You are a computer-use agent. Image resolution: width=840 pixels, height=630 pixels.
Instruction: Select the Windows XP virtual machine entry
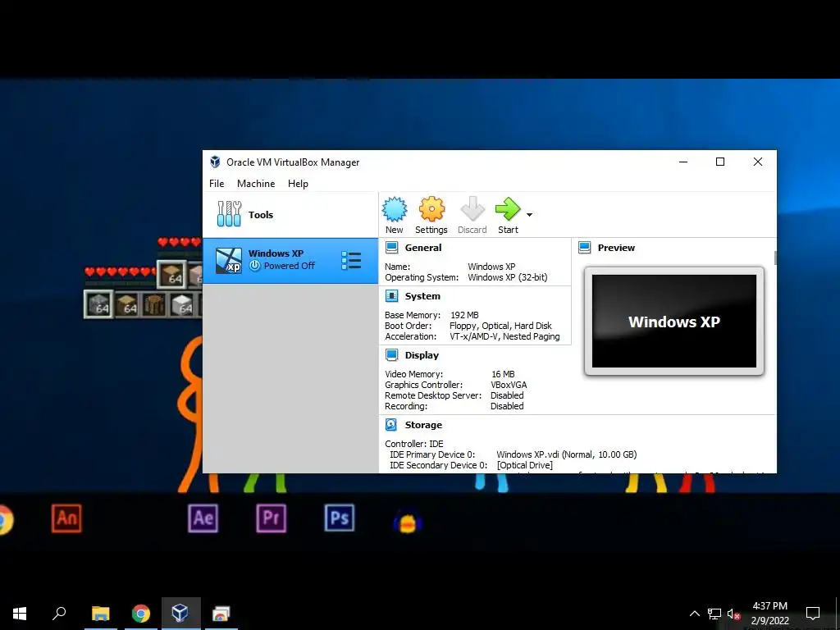pyautogui.click(x=290, y=260)
